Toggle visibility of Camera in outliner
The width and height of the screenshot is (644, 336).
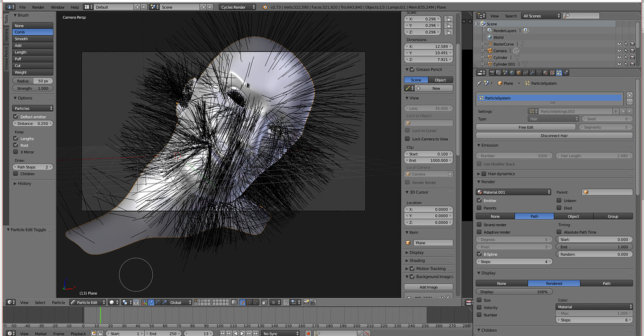point(619,50)
